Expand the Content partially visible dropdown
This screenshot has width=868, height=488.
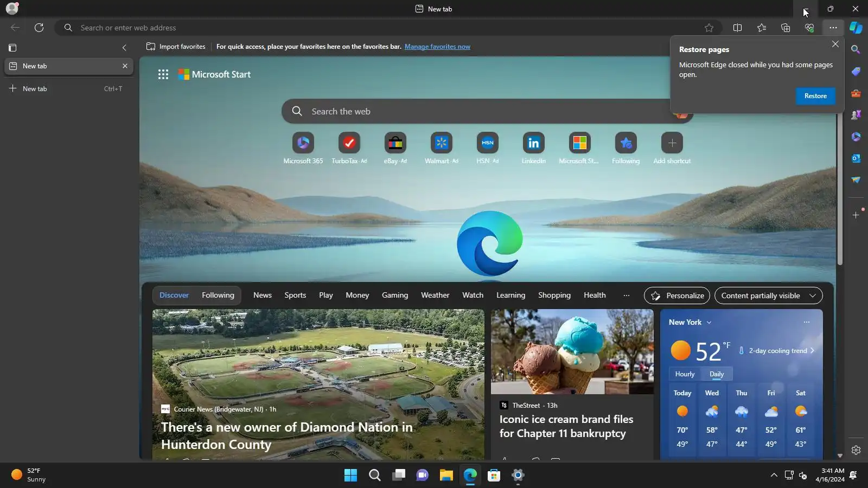(x=769, y=296)
